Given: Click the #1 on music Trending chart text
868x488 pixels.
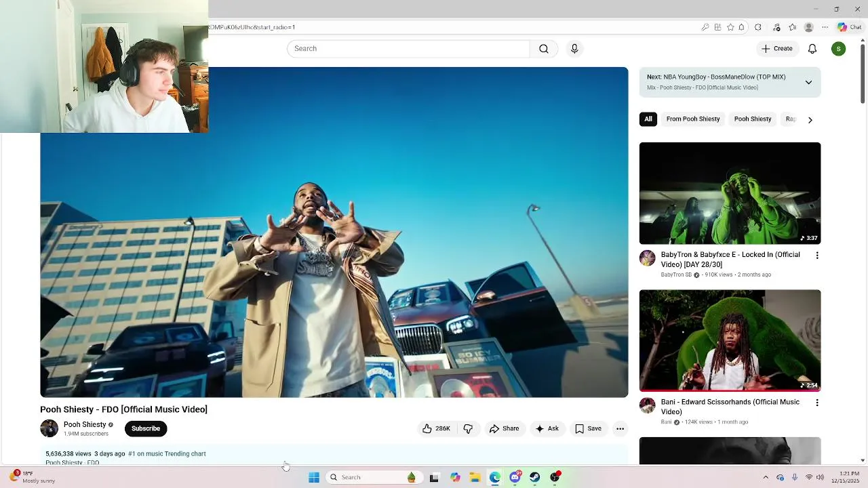Looking at the screenshot, I should point(167,454).
